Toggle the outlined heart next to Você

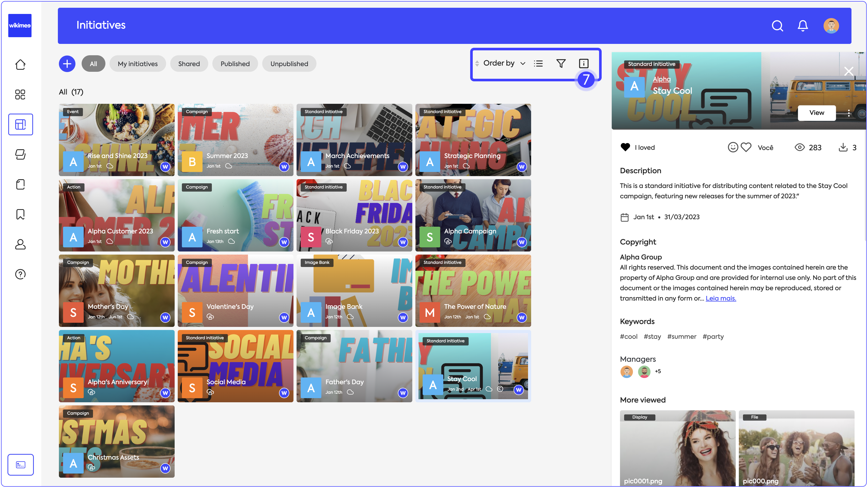click(x=746, y=147)
